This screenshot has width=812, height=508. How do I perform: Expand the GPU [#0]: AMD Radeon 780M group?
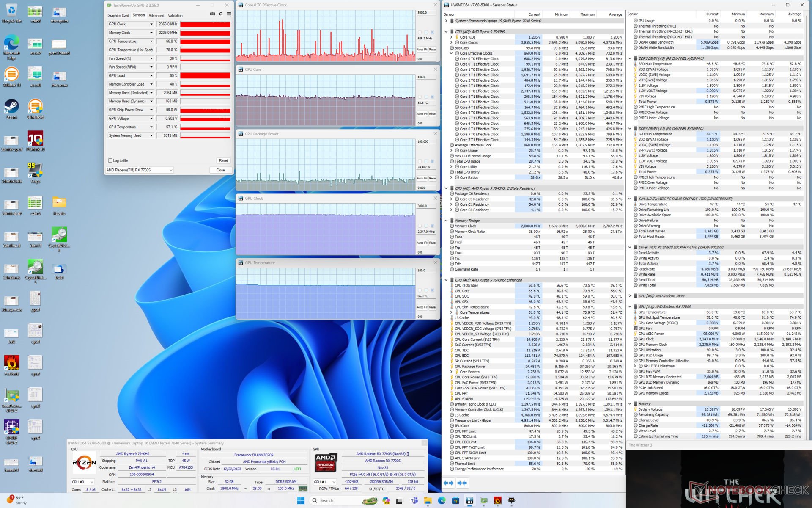tap(630, 296)
